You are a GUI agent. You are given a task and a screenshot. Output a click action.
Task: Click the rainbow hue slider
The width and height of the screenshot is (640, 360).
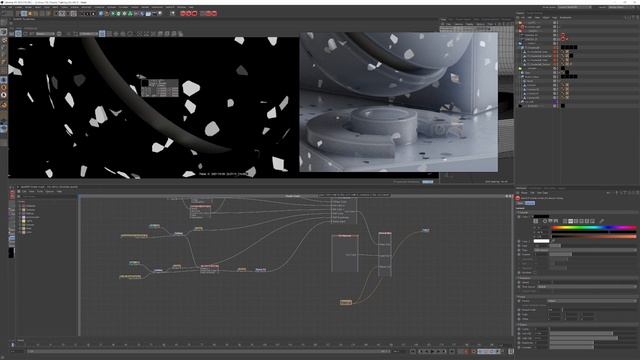tap(594, 227)
